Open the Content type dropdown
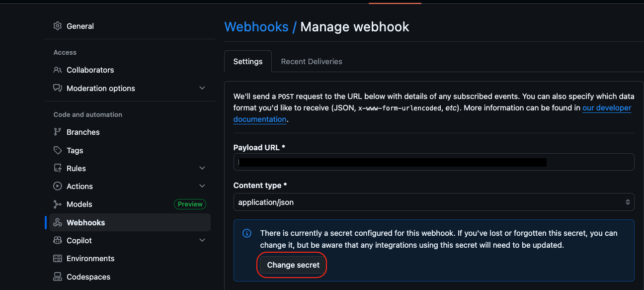Screen dimensions: 644x290 point(433,202)
